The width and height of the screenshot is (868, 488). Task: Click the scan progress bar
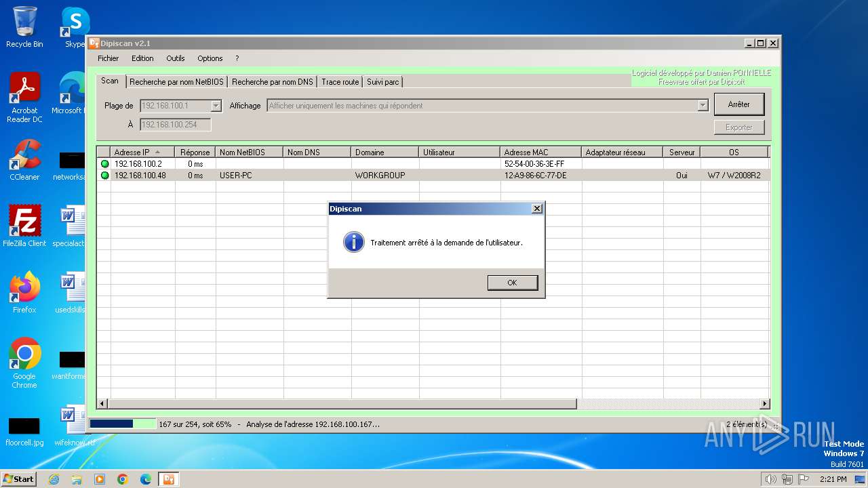point(123,424)
